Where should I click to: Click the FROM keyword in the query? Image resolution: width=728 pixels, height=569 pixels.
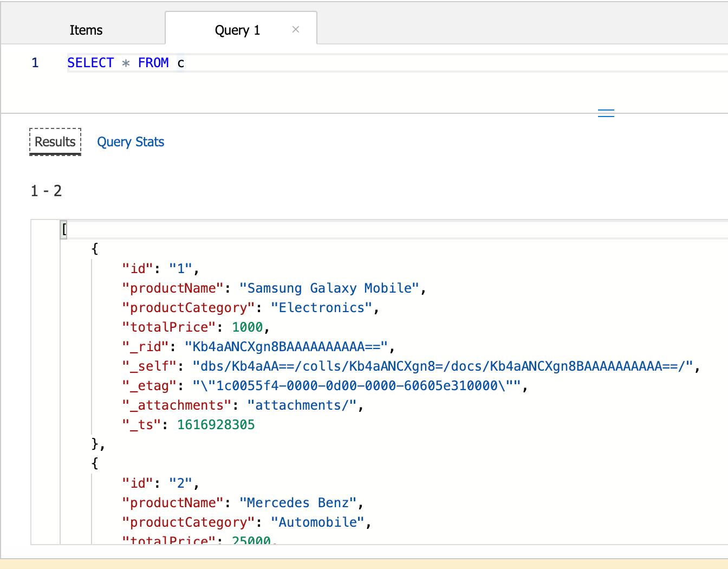click(153, 63)
